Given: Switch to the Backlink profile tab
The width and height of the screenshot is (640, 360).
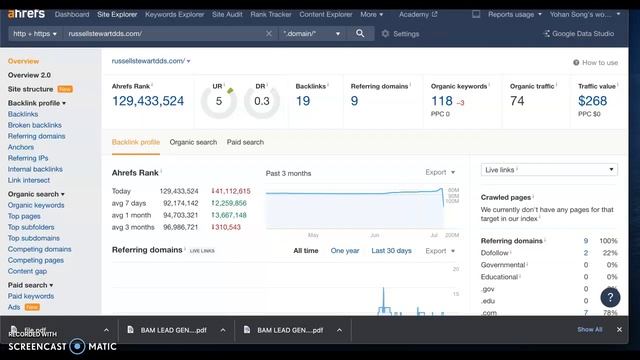Looking at the screenshot, I should pyautogui.click(x=136, y=142).
